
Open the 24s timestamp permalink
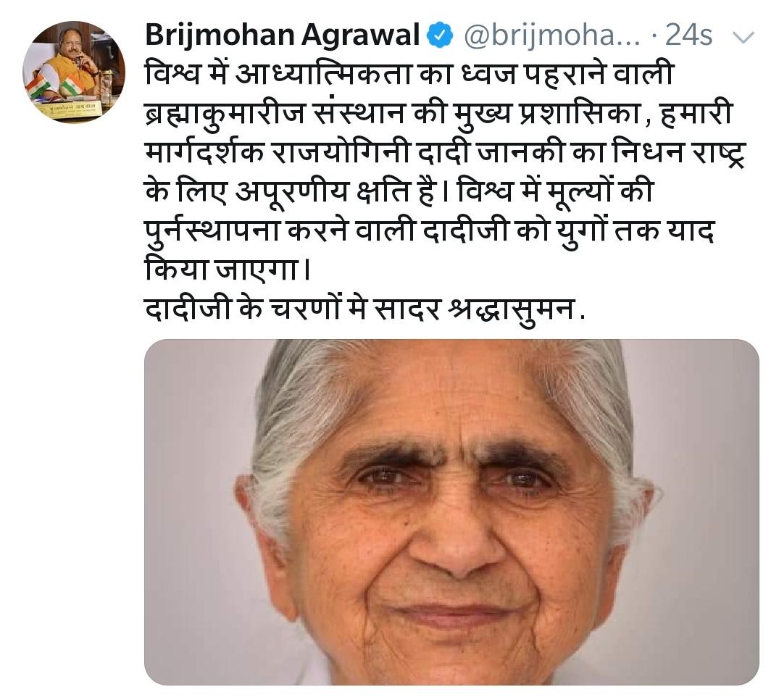pos(688,36)
